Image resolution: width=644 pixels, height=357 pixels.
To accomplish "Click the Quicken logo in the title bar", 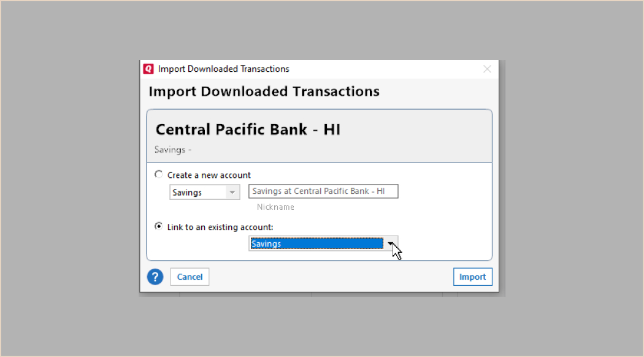I will point(148,69).
